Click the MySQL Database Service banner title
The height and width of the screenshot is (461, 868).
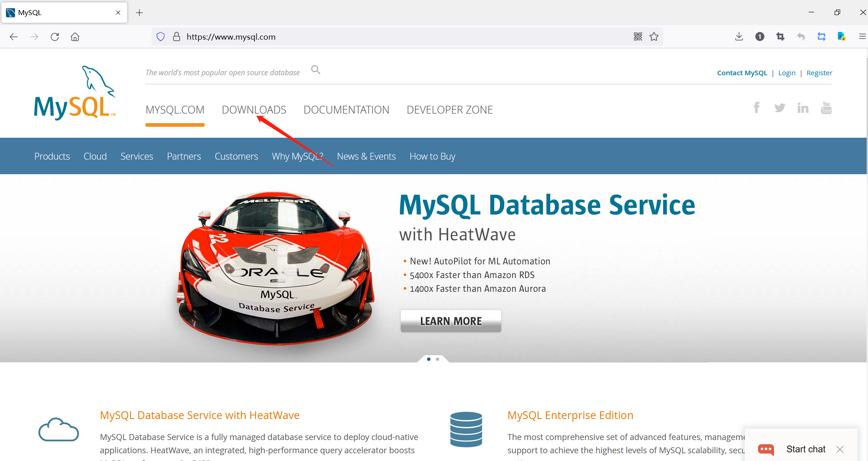(x=547, y=205)
